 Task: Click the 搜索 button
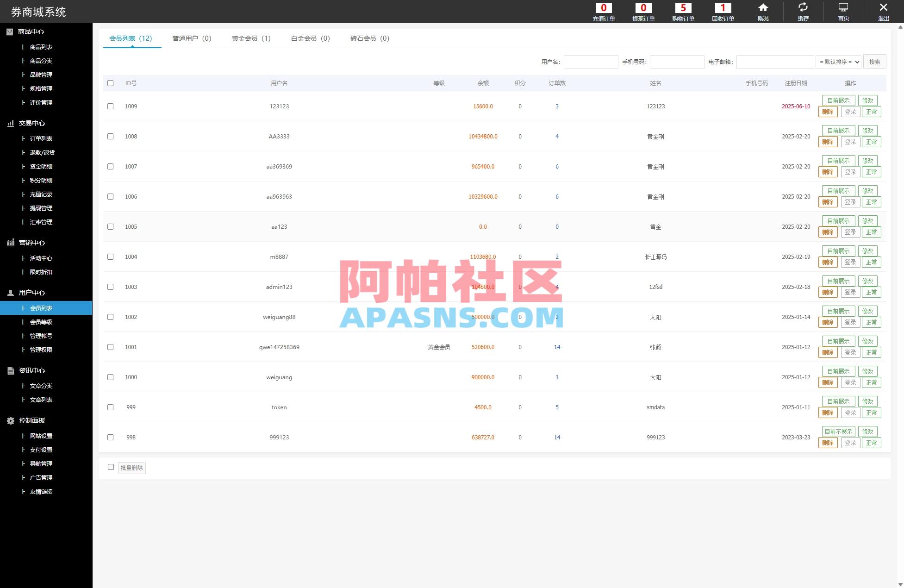874,61
